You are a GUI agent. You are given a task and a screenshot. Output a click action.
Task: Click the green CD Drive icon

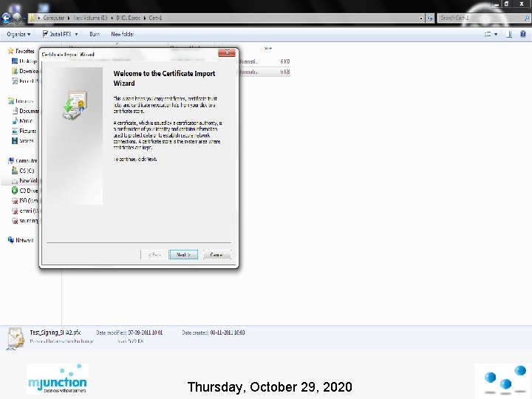click(x=15, y=191)
